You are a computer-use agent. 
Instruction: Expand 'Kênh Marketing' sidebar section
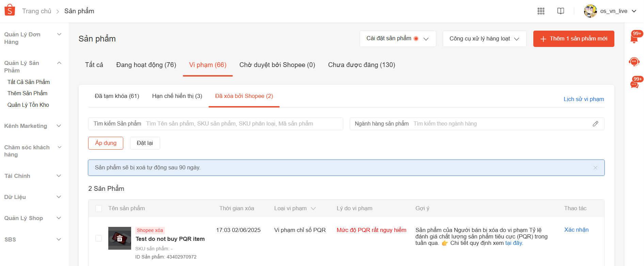click(x=32, y=126)
